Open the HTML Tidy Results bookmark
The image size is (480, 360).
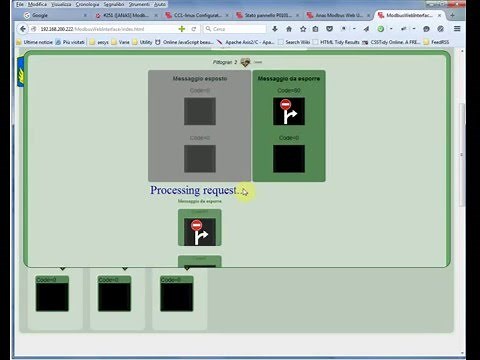tap(336, 42)
